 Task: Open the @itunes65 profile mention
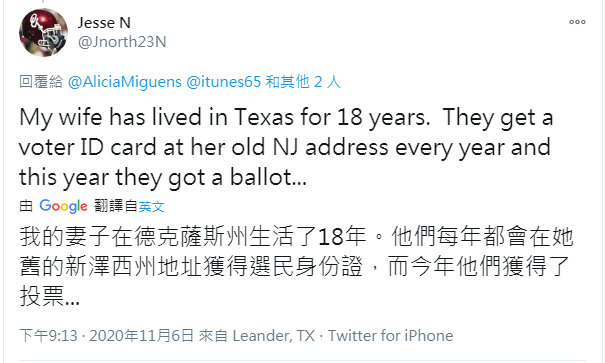pyautogui.click(x=223, y=82)
